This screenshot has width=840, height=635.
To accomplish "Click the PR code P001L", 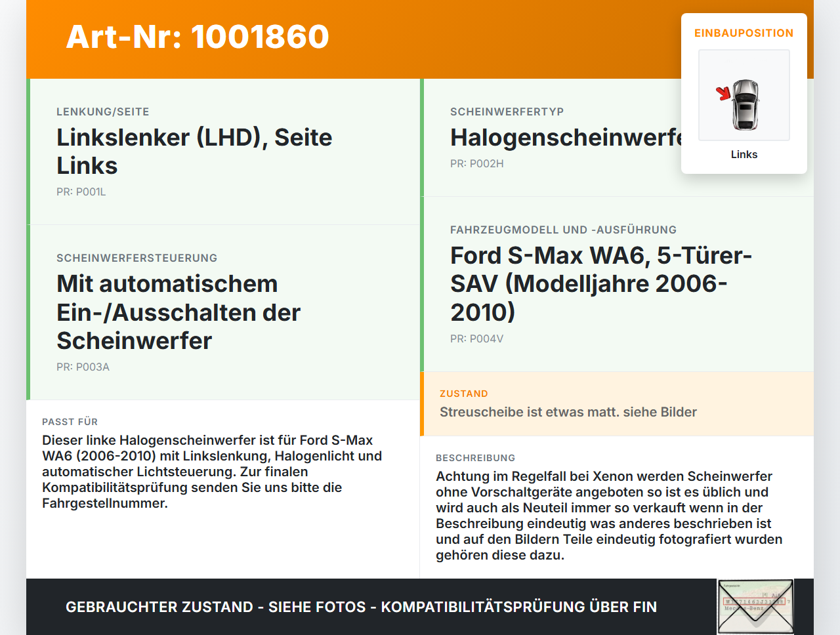I will tap(81, 192).
